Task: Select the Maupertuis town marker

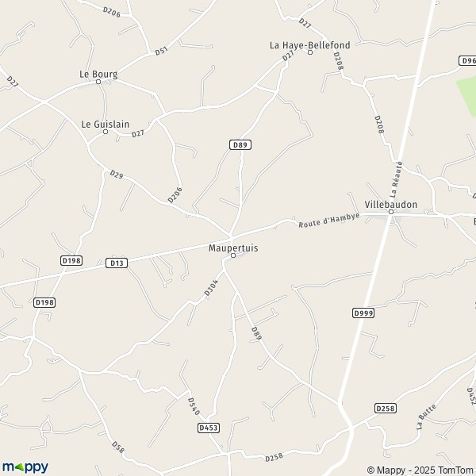Action: (233, 255)
